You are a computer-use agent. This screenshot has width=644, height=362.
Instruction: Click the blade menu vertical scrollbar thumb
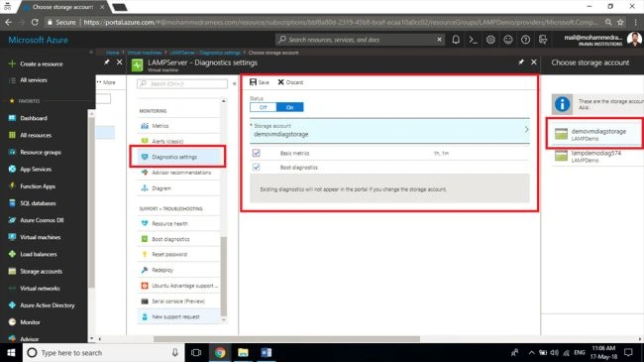click(x=224, y=277)
